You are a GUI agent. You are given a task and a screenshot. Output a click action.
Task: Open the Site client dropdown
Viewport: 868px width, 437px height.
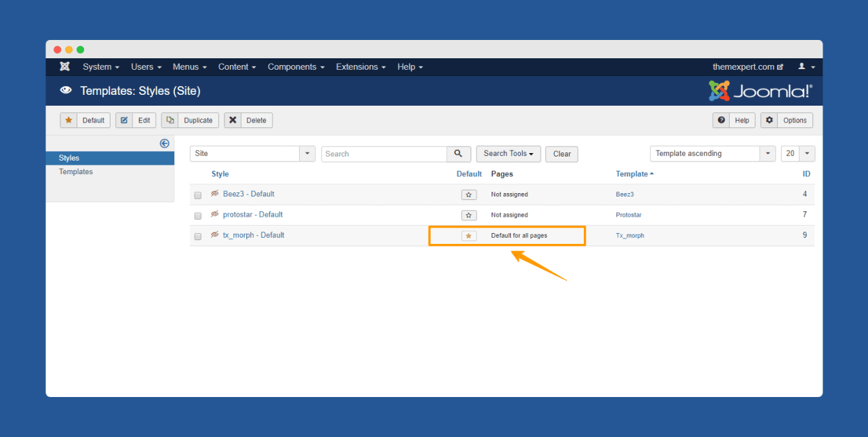(252, 154)
